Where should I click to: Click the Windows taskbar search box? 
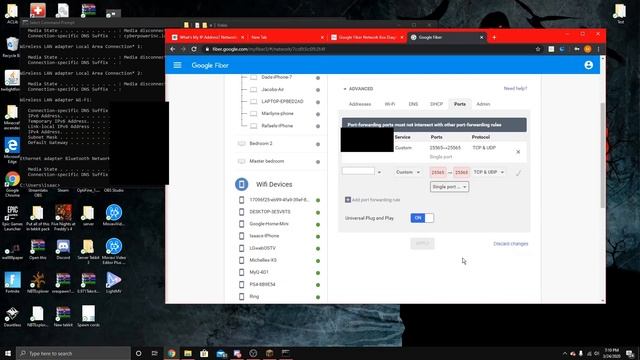click(x=73, y=353)
